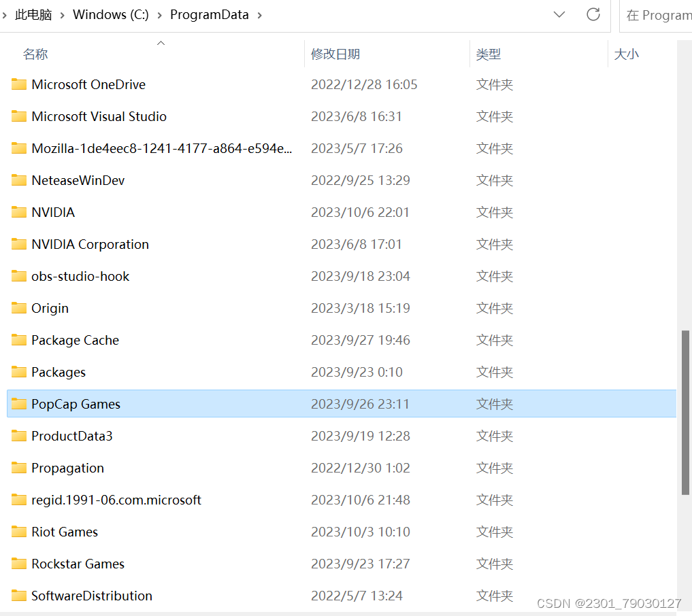
Task: Click the Rockstar Games folder icon
Action: pos(18,564)
